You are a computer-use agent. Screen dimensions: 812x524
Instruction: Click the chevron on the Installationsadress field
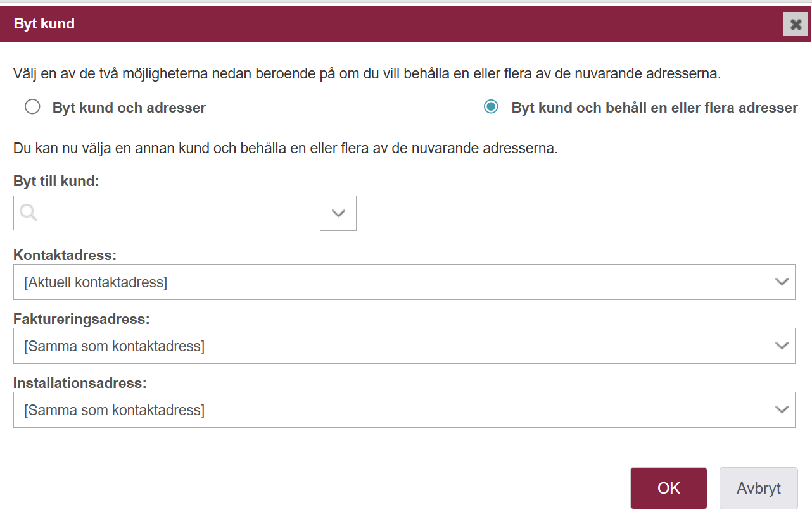click(x=782, y=410)
